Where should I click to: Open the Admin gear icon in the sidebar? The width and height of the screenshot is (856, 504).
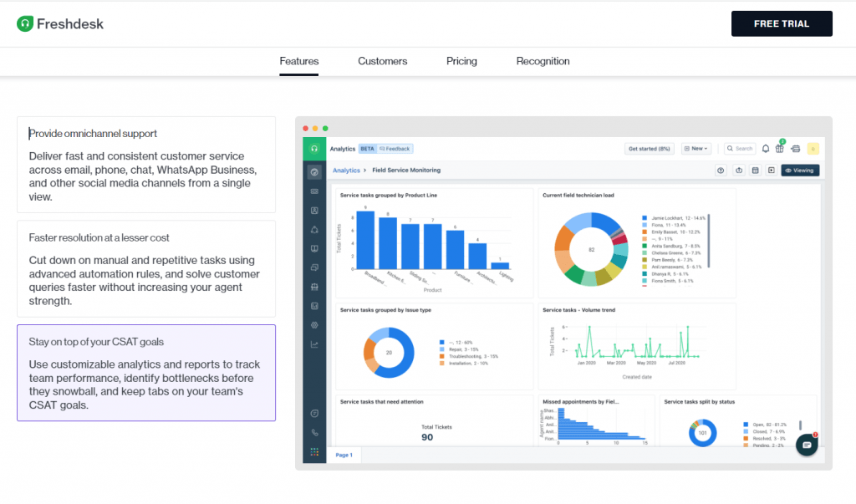(314, 325)
